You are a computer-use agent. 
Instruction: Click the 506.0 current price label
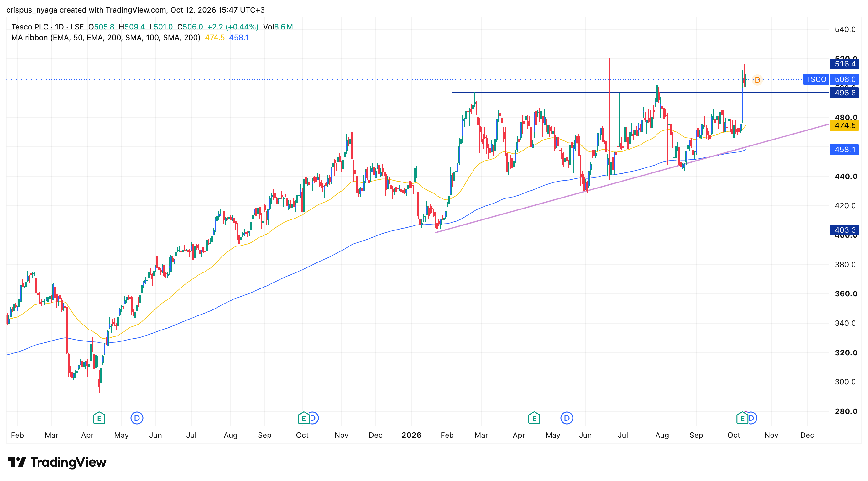pyautogui.click(x=845, y=79)
